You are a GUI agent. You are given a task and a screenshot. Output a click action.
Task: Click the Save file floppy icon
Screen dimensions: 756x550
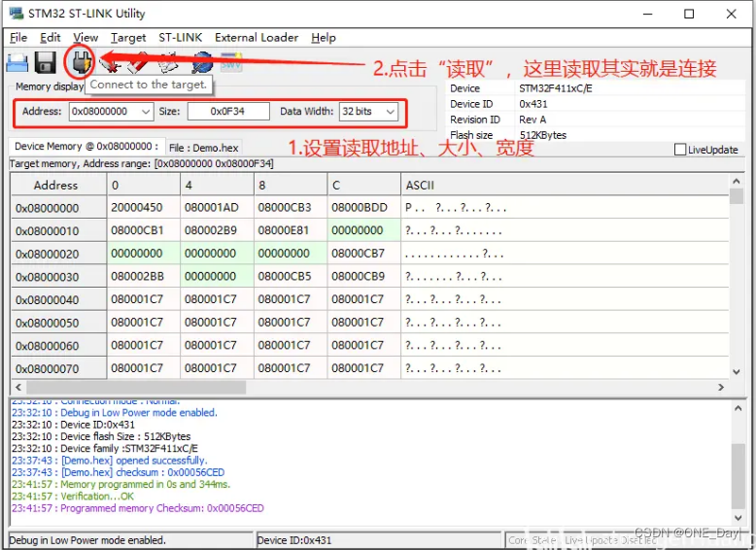pos(46,62)
